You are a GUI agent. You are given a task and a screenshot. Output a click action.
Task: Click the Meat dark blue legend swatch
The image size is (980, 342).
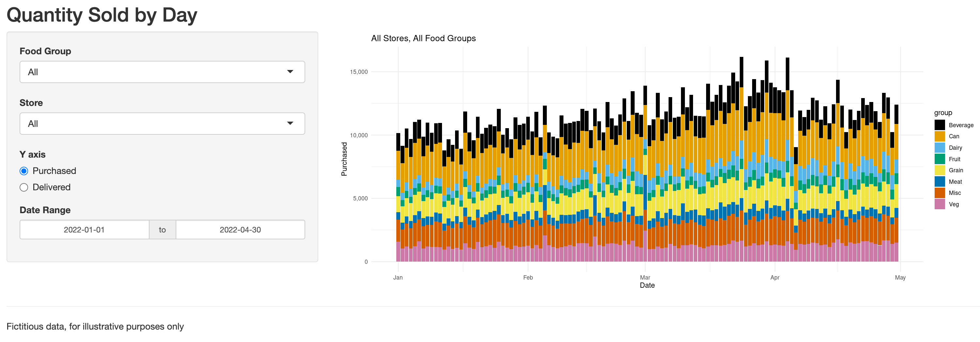tap(939, 182)
